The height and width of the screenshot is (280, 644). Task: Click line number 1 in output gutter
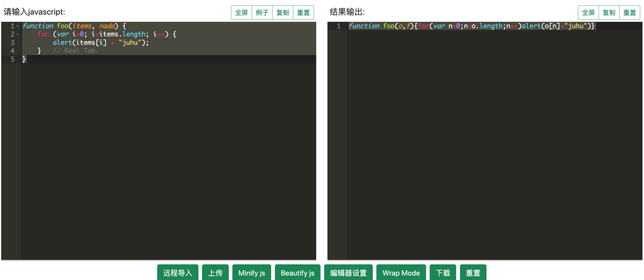(x=339, y=26)
